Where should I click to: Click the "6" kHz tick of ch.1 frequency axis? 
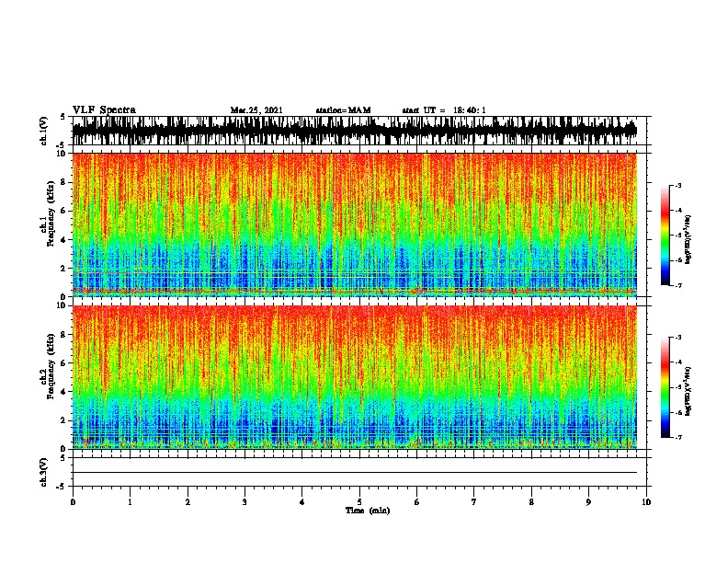point(64,211)
